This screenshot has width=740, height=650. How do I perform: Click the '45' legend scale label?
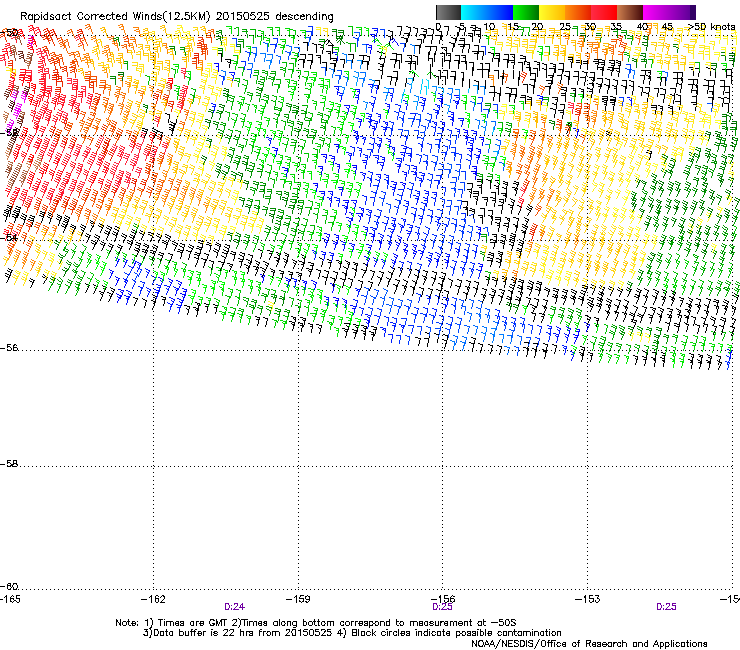(x=667, y=26)
